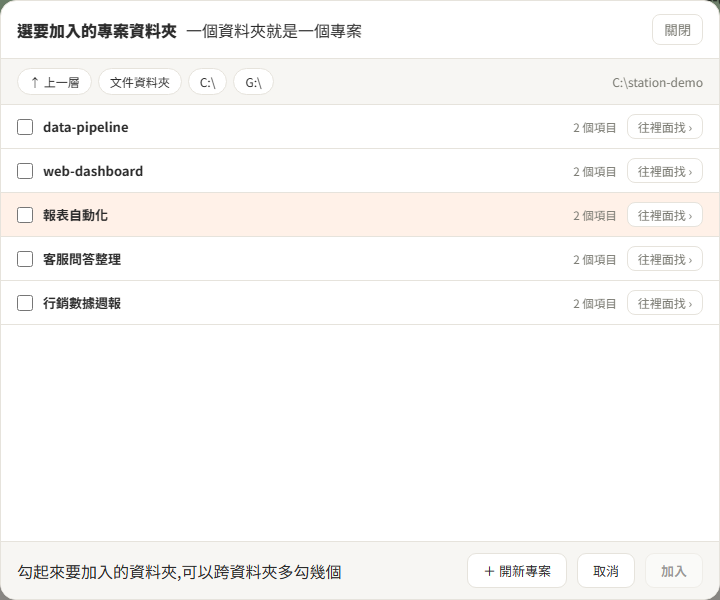Click 2 個項目 count for data-pipeline

coord(594,128)
